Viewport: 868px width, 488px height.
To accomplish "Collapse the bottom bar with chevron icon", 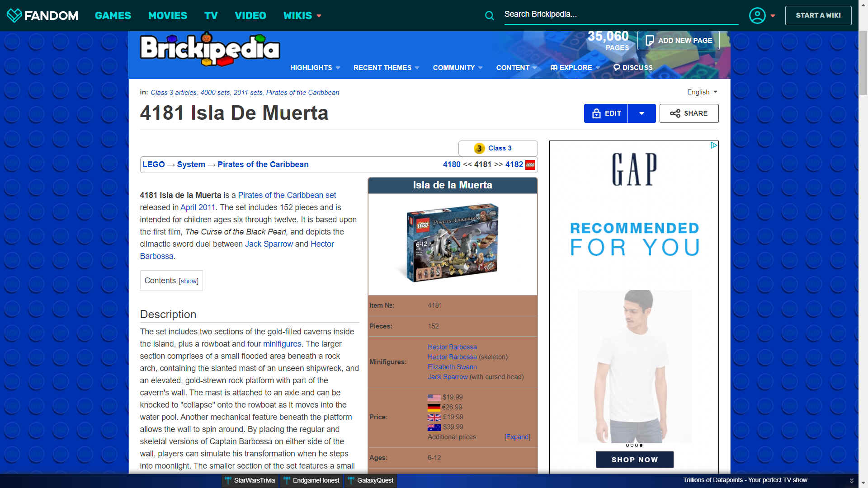I will [851, 480].
